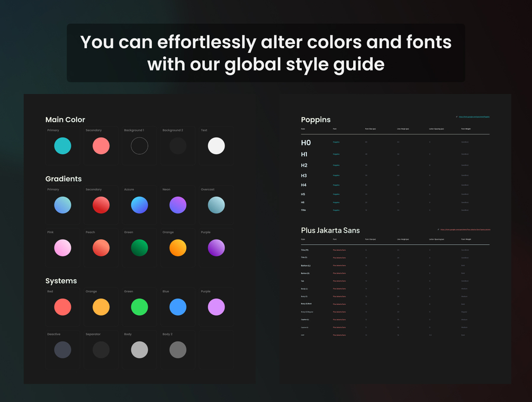Select the Separator dark swatch

(x=101, y=350)
